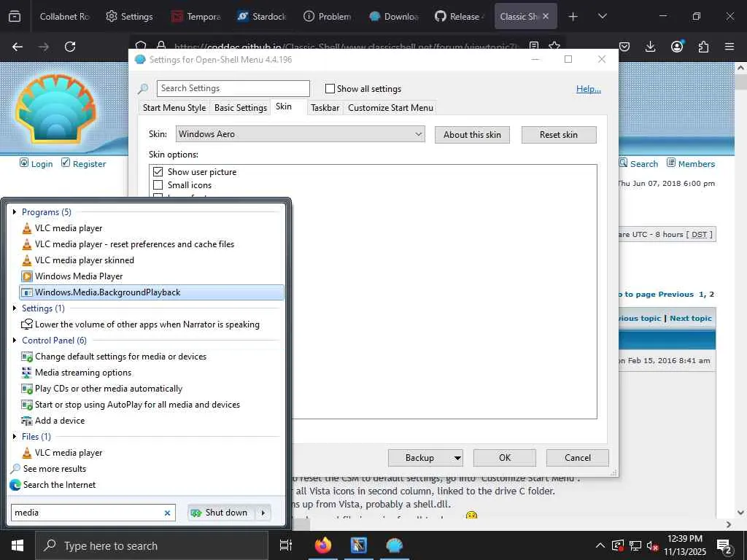Open Media streaming options
The width and height of the screenshot is (747, 560).
coord(76,373)
